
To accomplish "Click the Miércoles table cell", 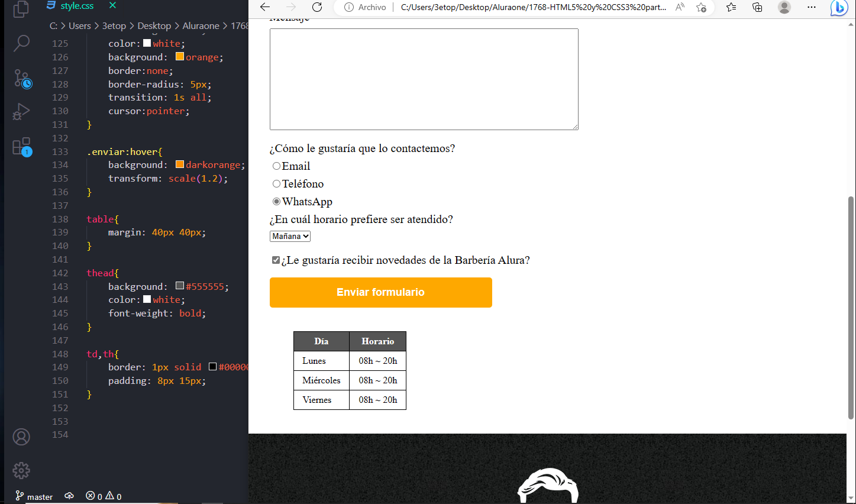I will pos(321,380).
